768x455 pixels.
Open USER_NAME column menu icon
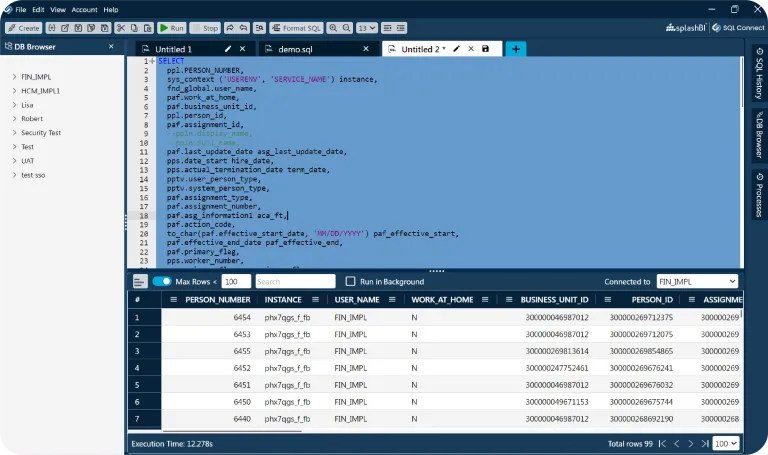tap(392, 300)
